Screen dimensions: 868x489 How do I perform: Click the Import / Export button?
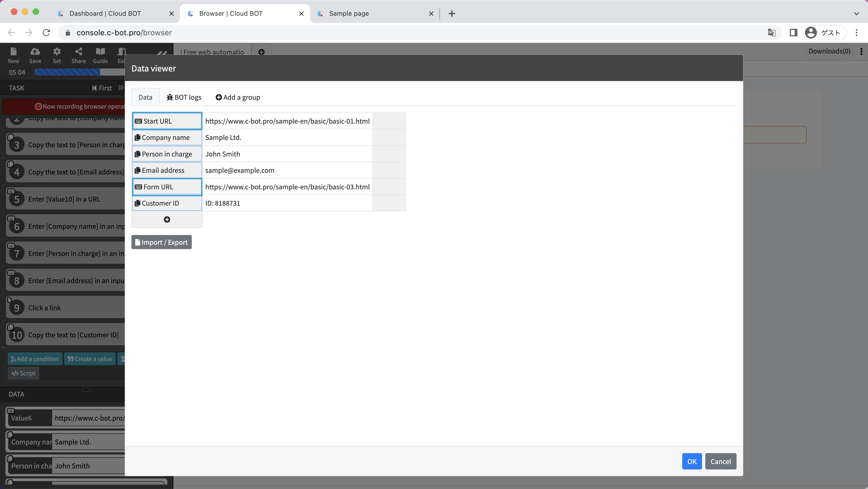pyautogui.click(x=161, y=242)
